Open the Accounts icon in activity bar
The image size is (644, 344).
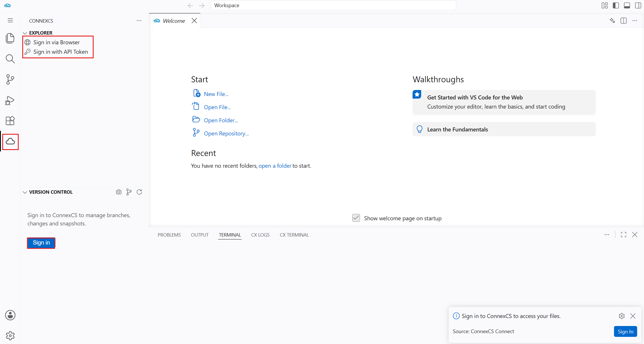[x=10, y=315]
